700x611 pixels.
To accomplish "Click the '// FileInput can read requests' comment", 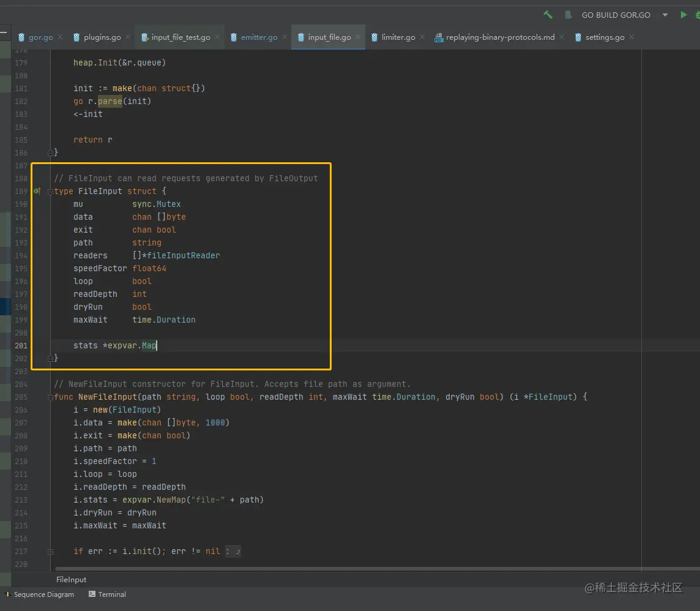I will point(186,178).
